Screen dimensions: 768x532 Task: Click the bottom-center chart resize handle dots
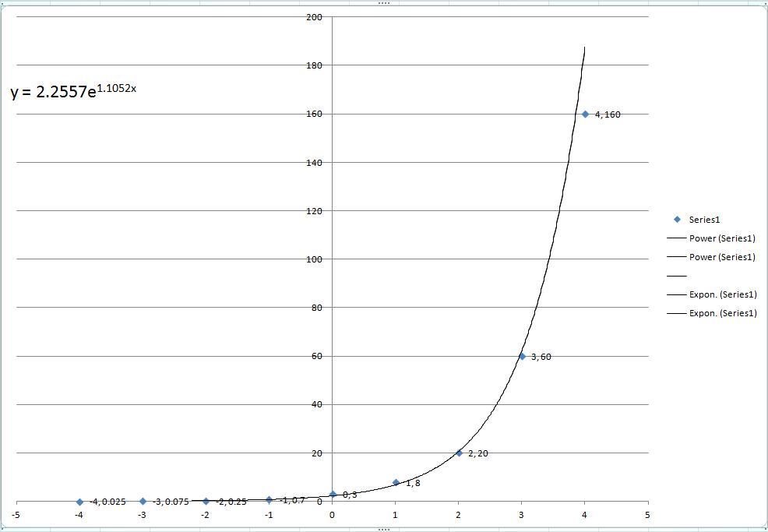pyautogui.click(x=384, y=529)
